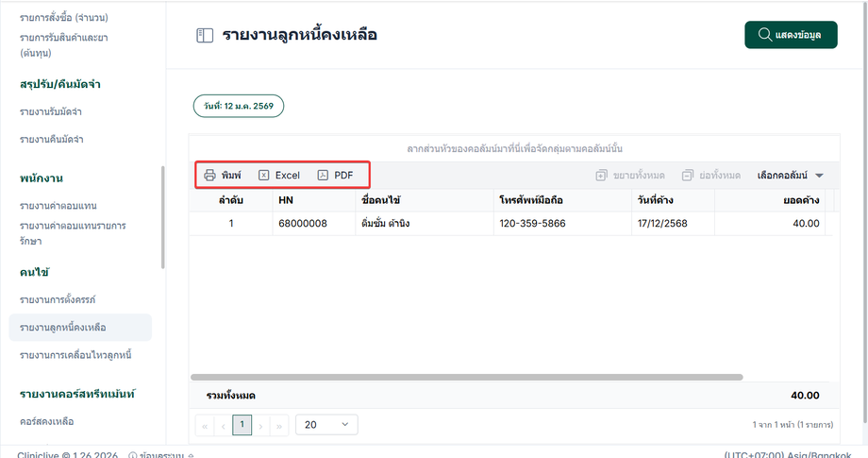This screenshot has width=868, height=458.
Task: Open รายงานการตั้งครรภ์ in the sidebar
Action: tap(58, 300)
